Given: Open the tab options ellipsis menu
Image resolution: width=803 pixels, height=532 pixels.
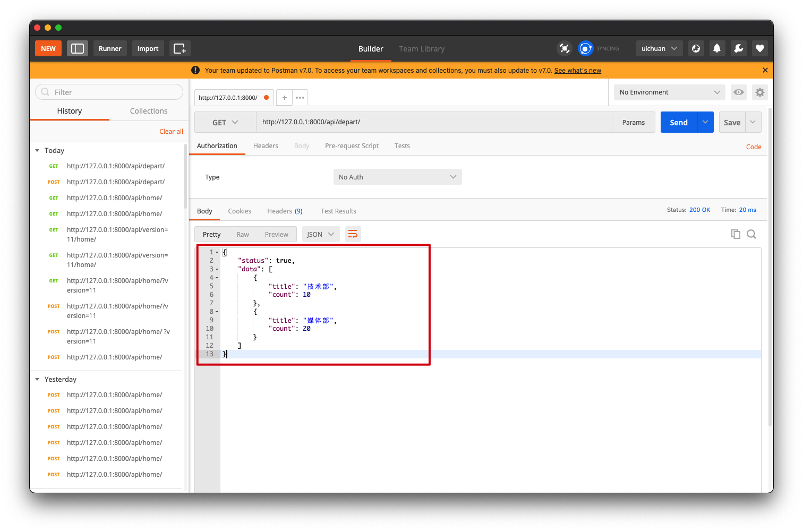Looking at the screenshot, I should 300,98.
